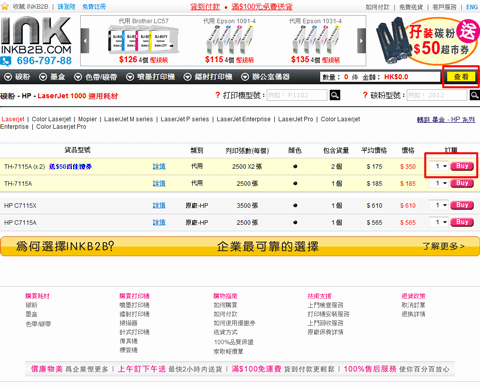Image resolution: width=480 pixels, height=388 pixels.
Task: Open the footer 噴墨打印機 link
Action: pos(135,305)
